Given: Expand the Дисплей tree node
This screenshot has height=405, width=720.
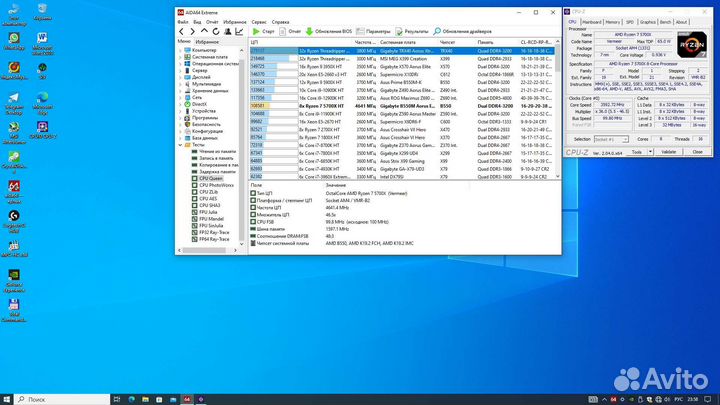Looking at the screenshot, I should (x=180, y=77).
